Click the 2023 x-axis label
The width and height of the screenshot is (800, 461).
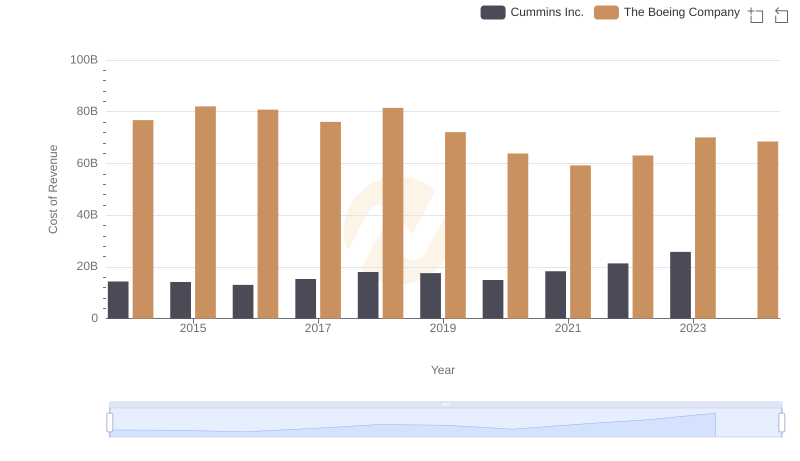pos(693,328)
